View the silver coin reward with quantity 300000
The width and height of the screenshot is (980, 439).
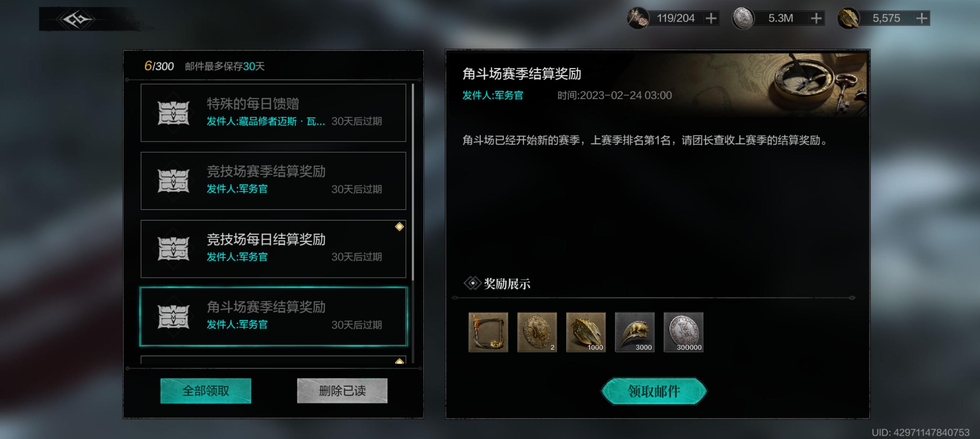pyautogui.click(x=683, y=332)
